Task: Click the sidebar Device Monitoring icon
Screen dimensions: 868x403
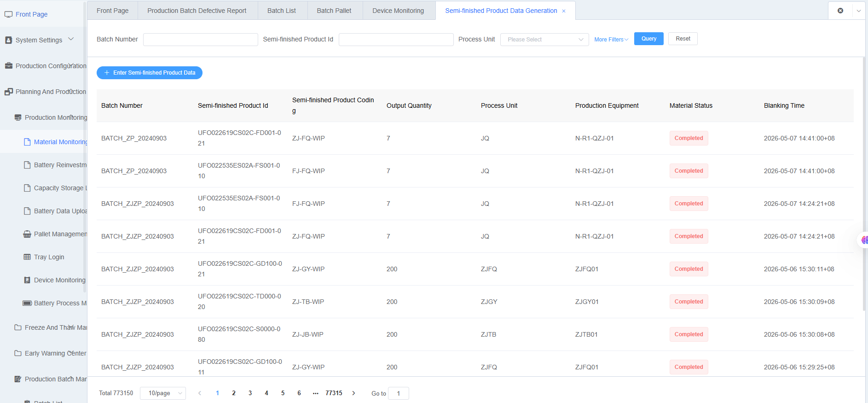Action: 27,280
